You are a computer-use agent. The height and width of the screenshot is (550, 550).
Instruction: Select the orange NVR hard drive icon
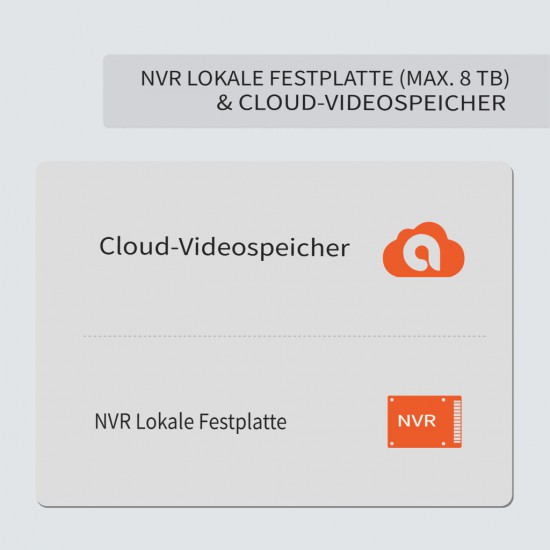pos(424,422)
